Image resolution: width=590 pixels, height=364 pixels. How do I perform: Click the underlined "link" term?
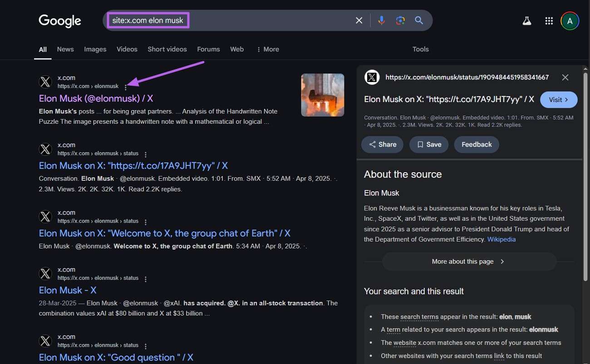coord(499,356)
